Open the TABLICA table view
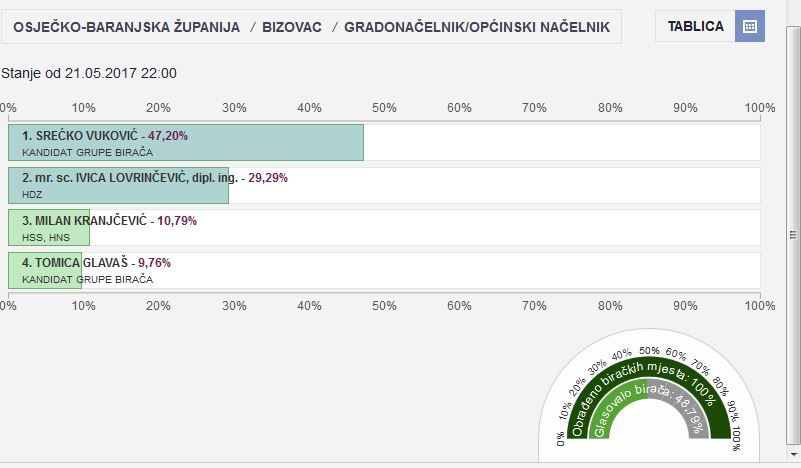801x468 pixels. tap(697, 27)
